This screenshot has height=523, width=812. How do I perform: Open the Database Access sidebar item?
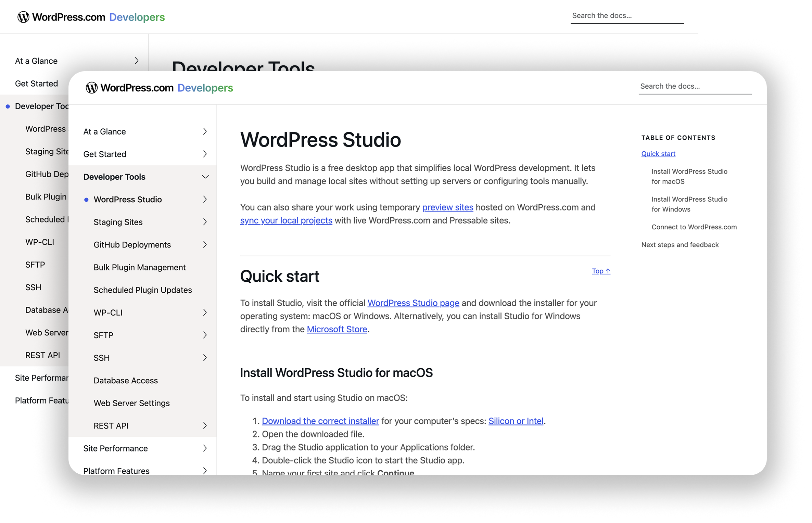point(126,381)
